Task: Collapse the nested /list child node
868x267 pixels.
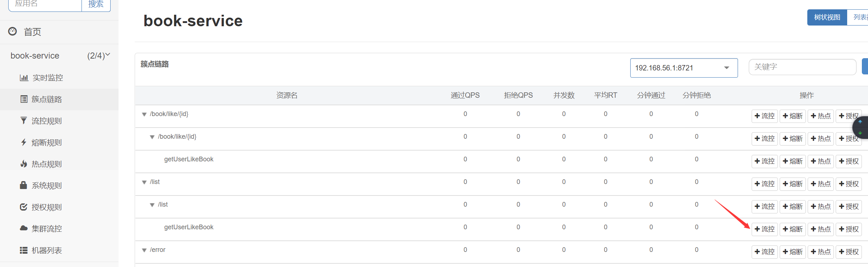Action: [152, 205]
